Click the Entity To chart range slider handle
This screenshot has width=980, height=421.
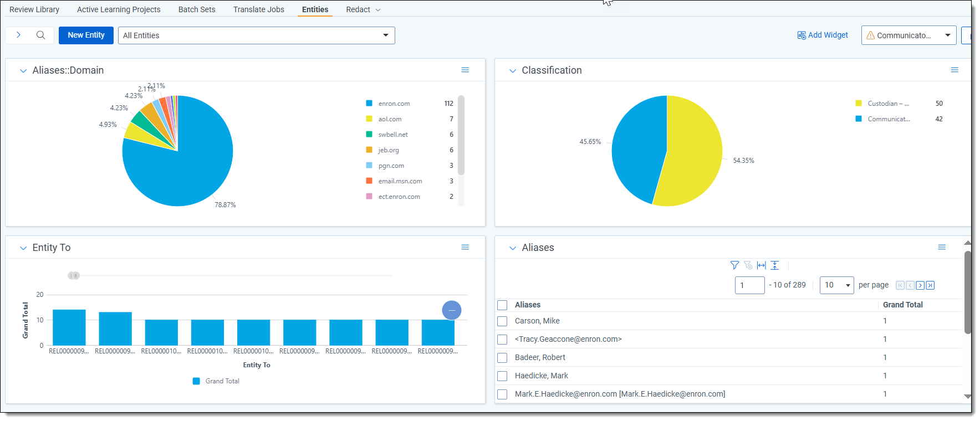pyautogui.click(x=74, y=275)
